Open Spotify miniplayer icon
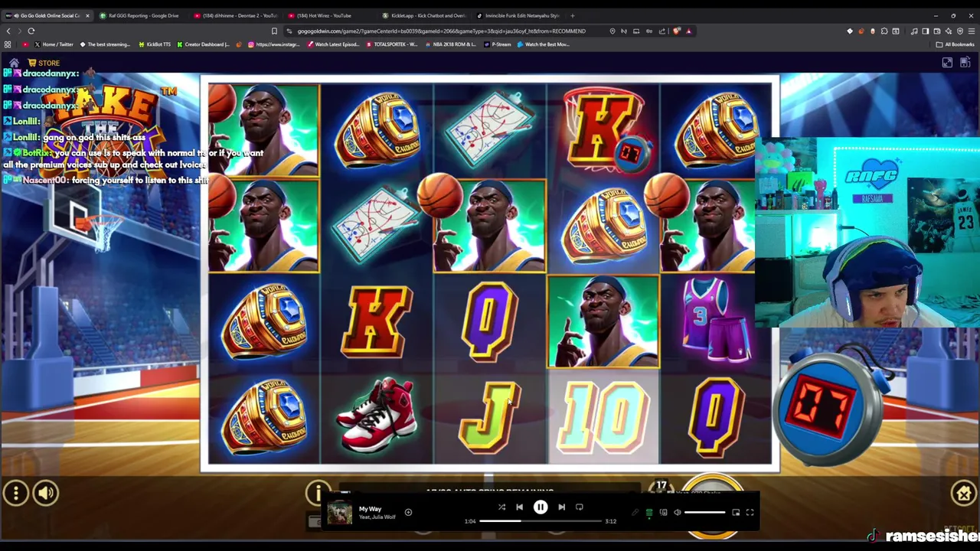 pos(736,513)
